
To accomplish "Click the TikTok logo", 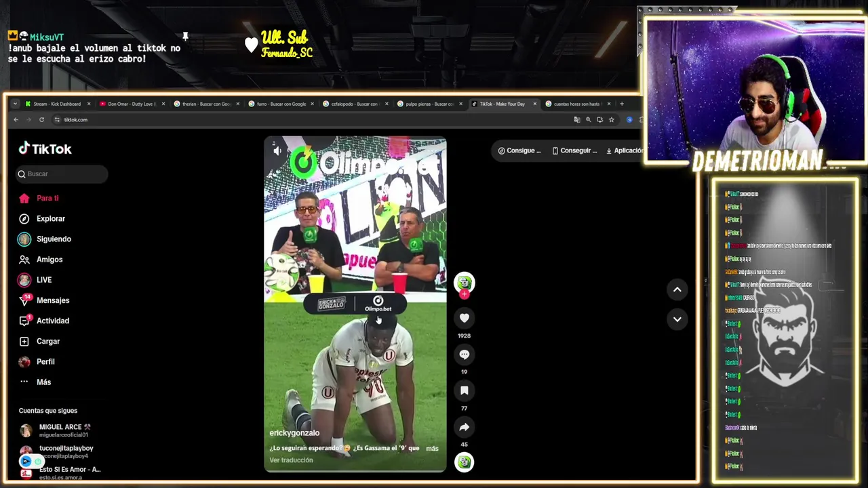I will click(x=45, y=148).
